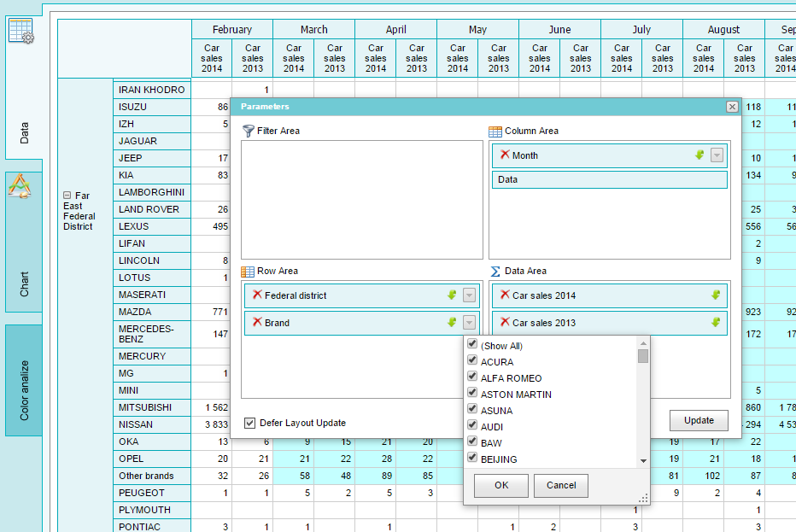Click the August column header
The image size is (796, 532).
pyautogui.click(x=724, y=29)
